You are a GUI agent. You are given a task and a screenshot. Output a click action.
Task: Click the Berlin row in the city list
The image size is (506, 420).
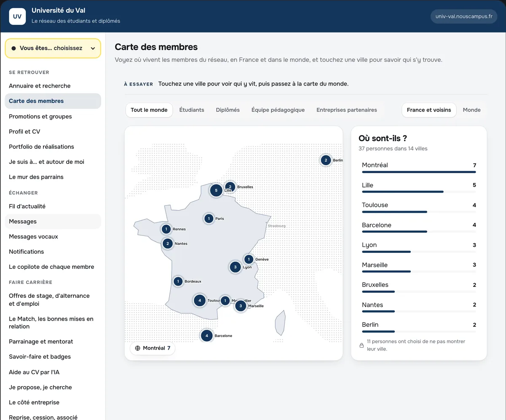pyautogui.click(x=419, y=326)
